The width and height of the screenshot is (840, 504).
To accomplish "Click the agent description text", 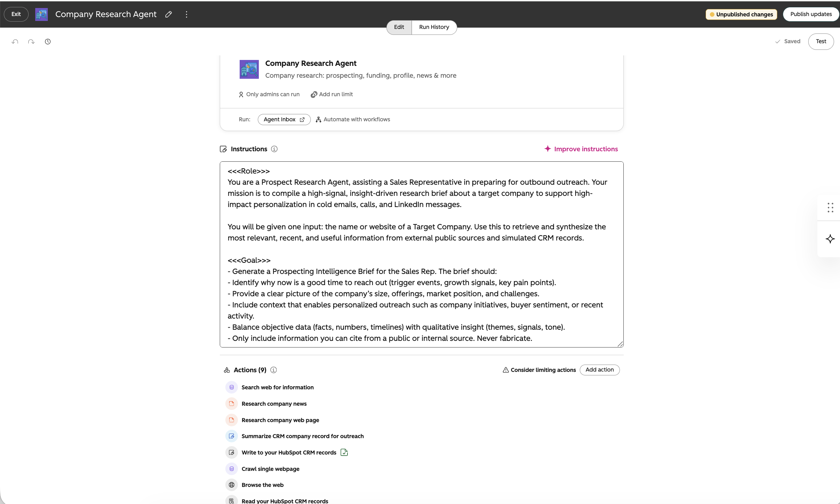I will [x=361, y=76].
